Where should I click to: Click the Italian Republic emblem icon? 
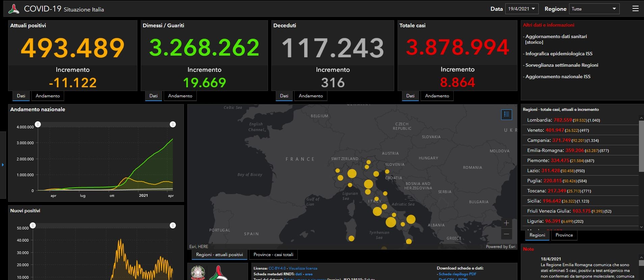198,273
